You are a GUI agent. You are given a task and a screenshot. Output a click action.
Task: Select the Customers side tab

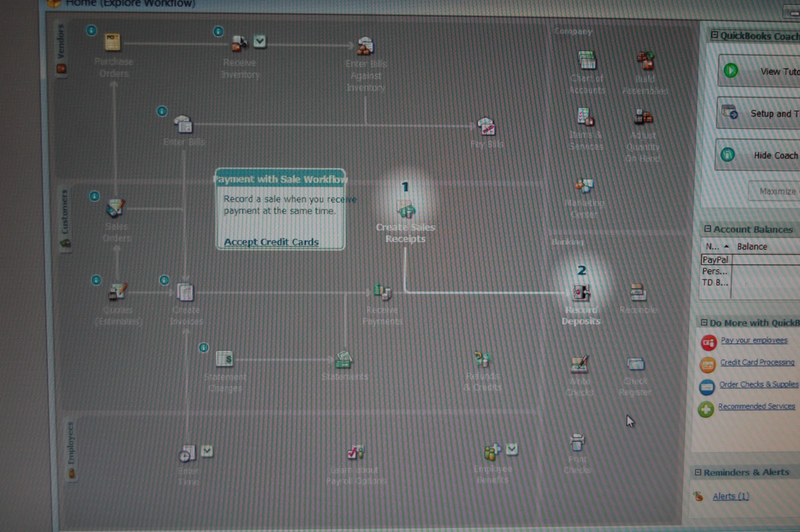[64, 218]
